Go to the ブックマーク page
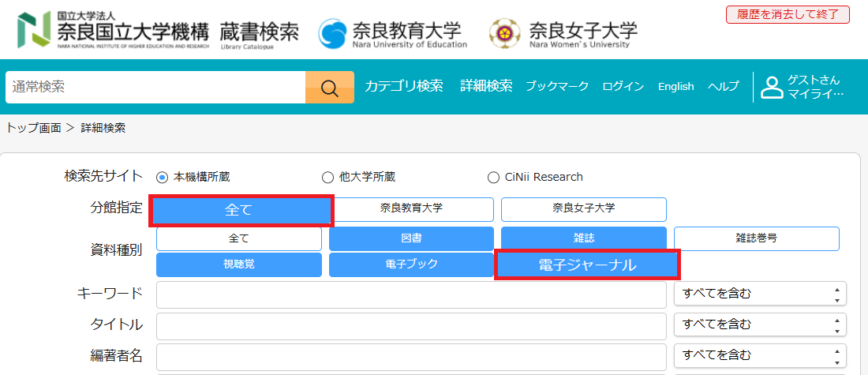The width and height of the screenshot is (868, 375). (x=557, y=86)
